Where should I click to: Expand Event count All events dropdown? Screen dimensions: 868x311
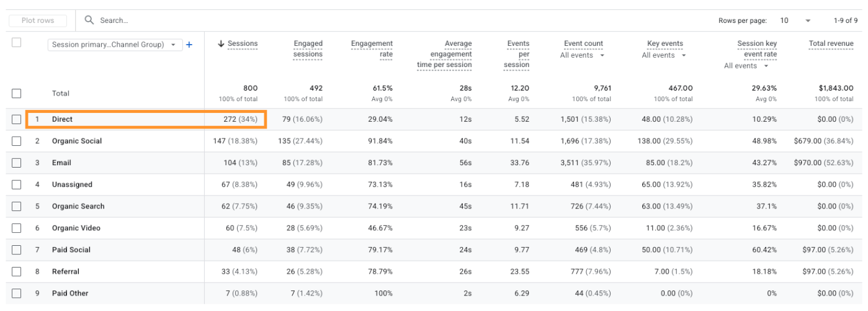[x=583, y=55]
